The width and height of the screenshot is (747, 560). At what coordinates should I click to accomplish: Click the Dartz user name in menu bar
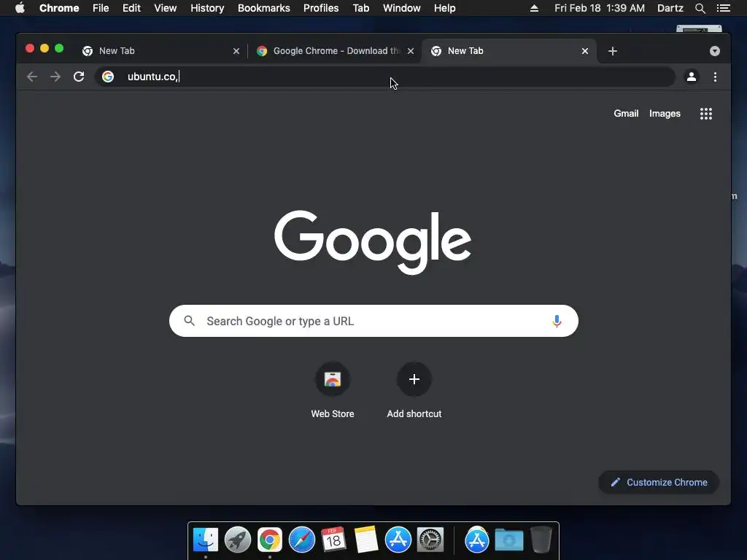pos(670,8)
